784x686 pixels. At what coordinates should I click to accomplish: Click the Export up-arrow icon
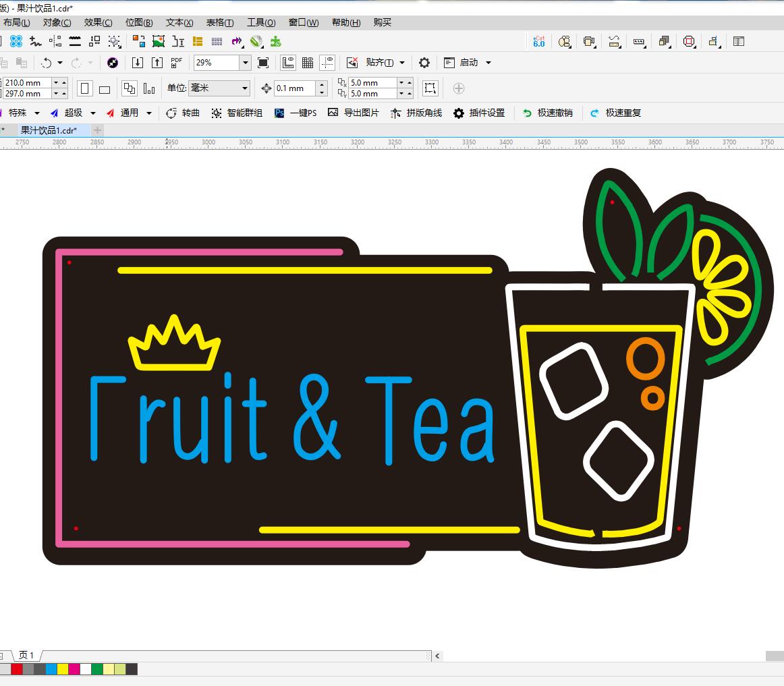(x=157, y=63)
